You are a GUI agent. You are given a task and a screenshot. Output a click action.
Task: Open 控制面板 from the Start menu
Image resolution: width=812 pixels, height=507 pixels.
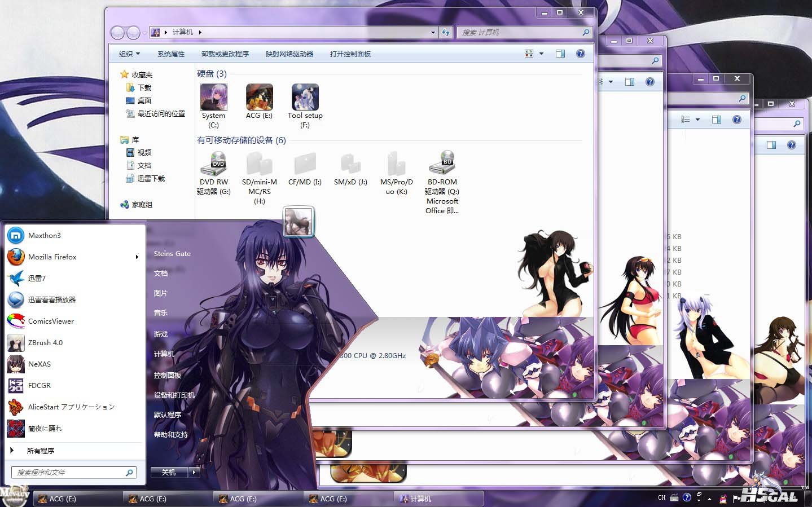tap(168, 376)
